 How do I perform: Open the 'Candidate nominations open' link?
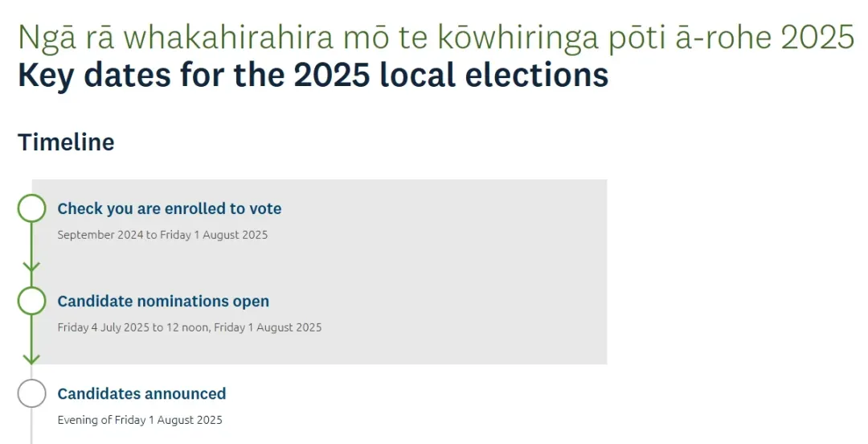163,301
